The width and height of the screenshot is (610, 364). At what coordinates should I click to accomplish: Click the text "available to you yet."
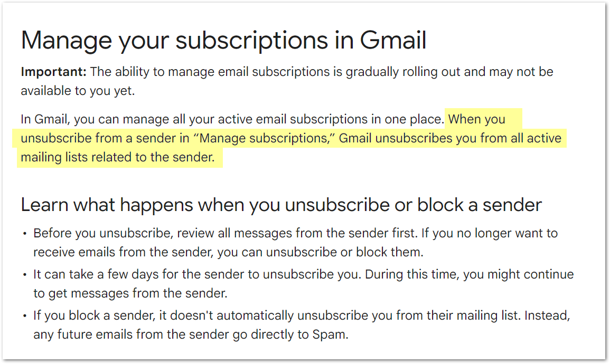[78, 91]
